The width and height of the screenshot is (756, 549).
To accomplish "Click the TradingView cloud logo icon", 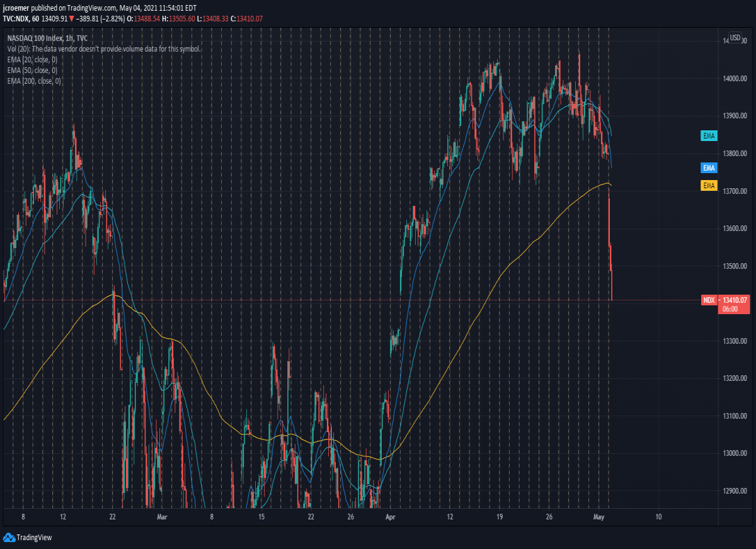I will click(x=9, y=537).
